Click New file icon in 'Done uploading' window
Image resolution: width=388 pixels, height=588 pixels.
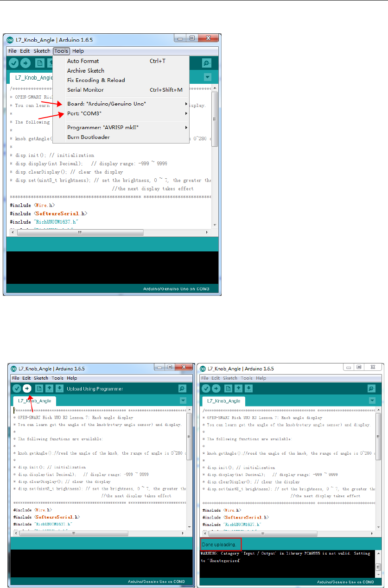pos(229,388)
